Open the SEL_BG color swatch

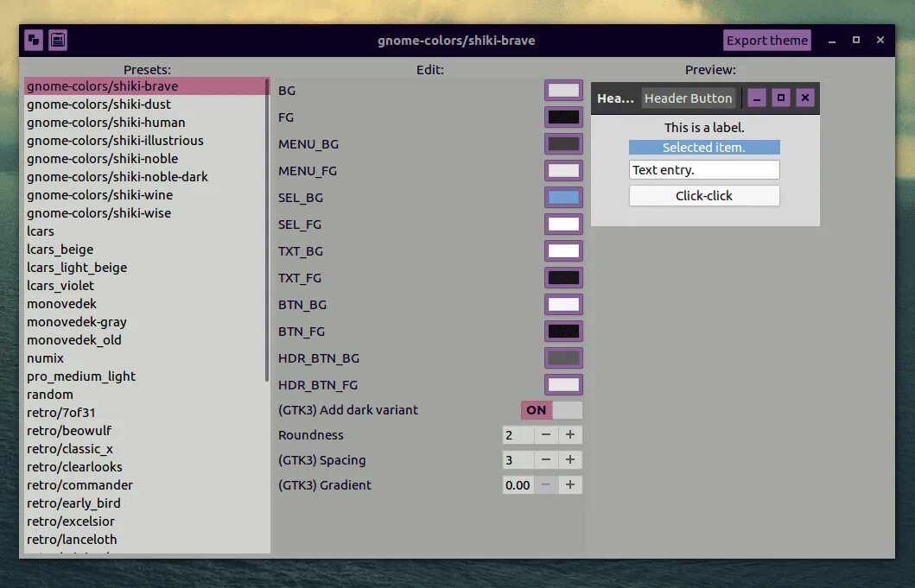563,198
